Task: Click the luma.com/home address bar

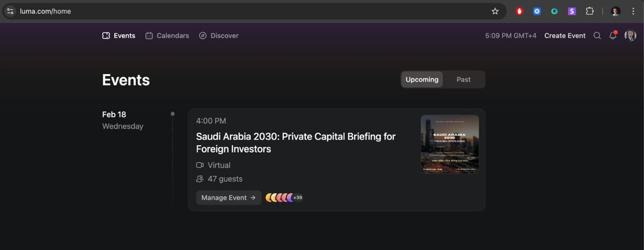Action: point(254,11)
